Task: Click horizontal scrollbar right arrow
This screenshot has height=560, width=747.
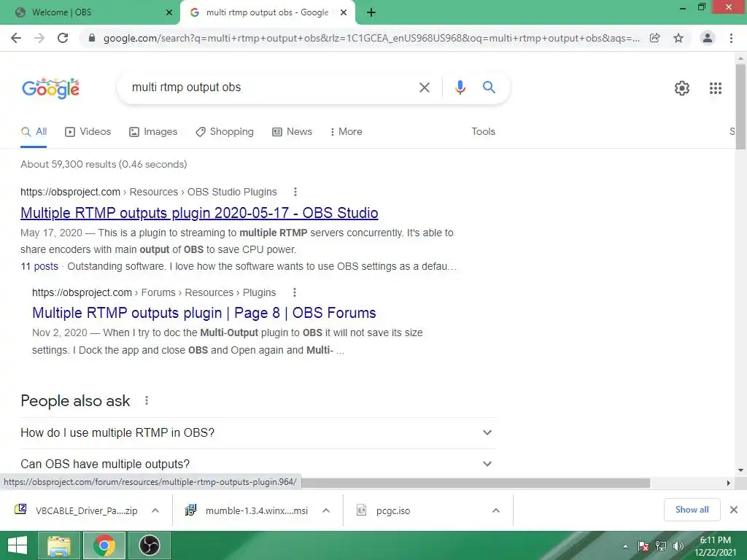Action: coord(729,483)
